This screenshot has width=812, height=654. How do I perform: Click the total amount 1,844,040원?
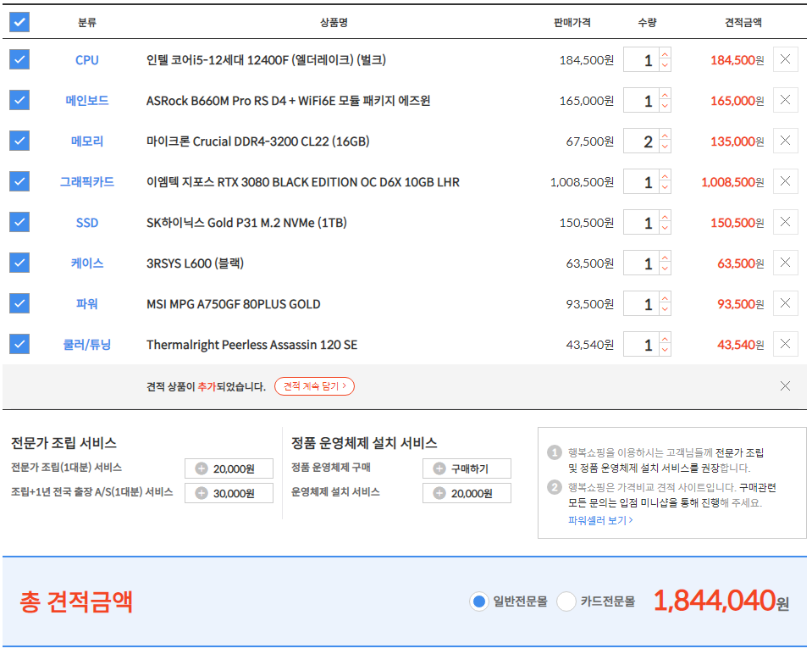click(721, 601)
